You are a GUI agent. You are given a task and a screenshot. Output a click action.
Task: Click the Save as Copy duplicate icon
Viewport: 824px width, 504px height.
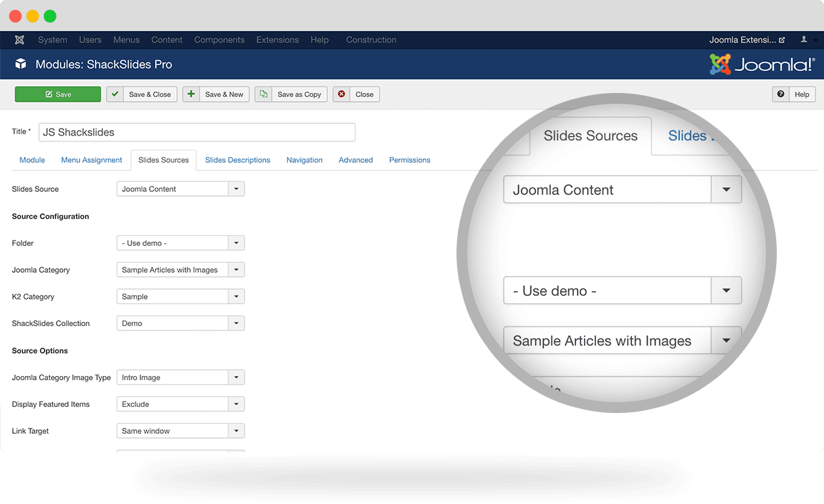(264, 94)
